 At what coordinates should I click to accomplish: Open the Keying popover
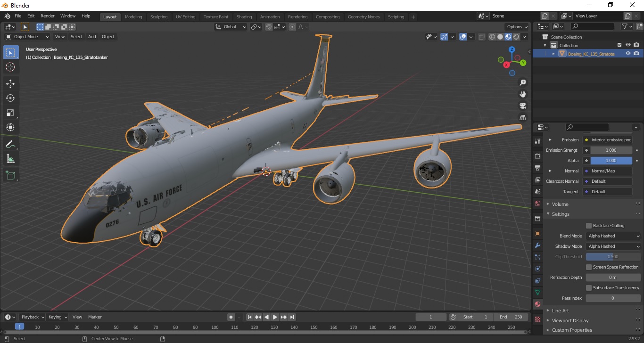pyautogui.click(x=58, y=317)
